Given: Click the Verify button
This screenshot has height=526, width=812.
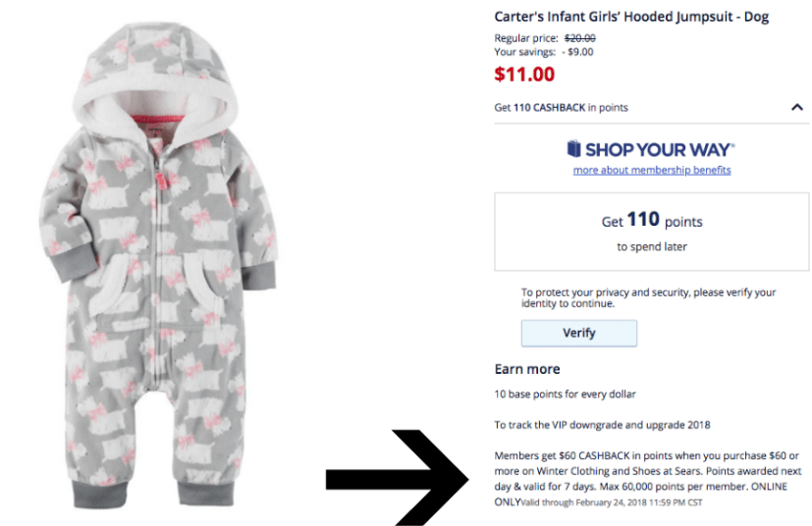Looking at the screenshot, I should click(x=578, y=333).
